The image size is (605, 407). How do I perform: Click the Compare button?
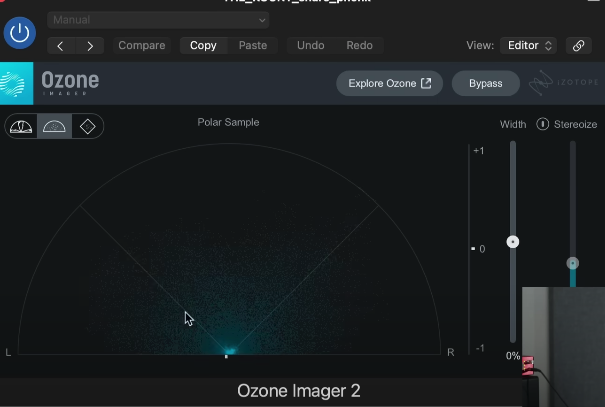[142, 46]
